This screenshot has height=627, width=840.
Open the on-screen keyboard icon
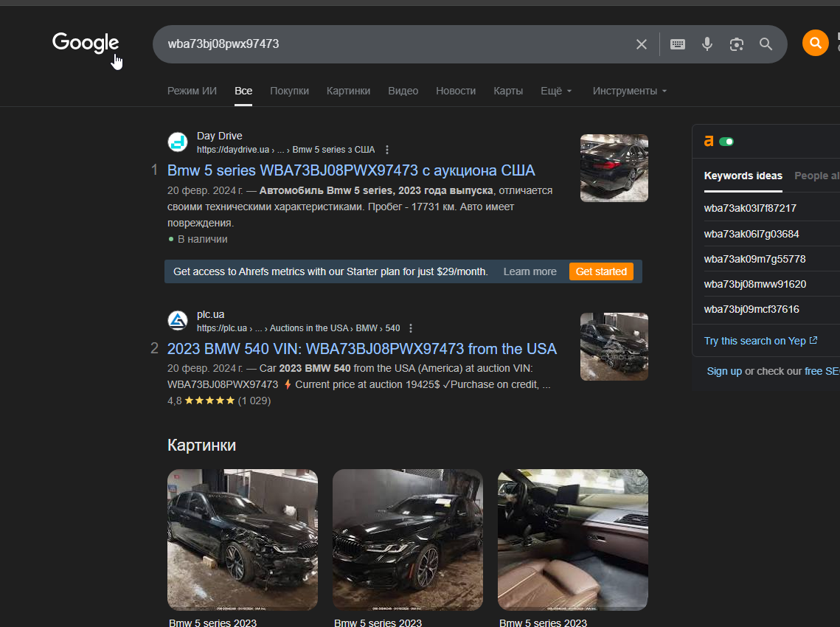tap(677, 44)
